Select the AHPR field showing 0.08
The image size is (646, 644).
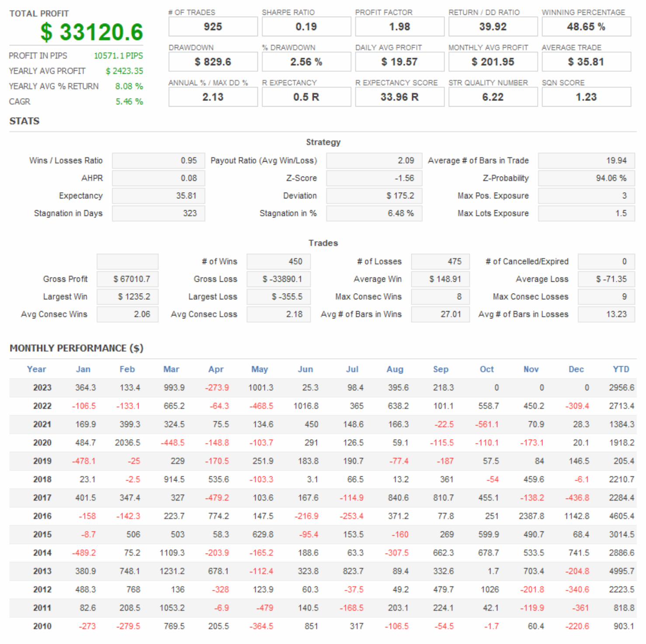[158, 178]
